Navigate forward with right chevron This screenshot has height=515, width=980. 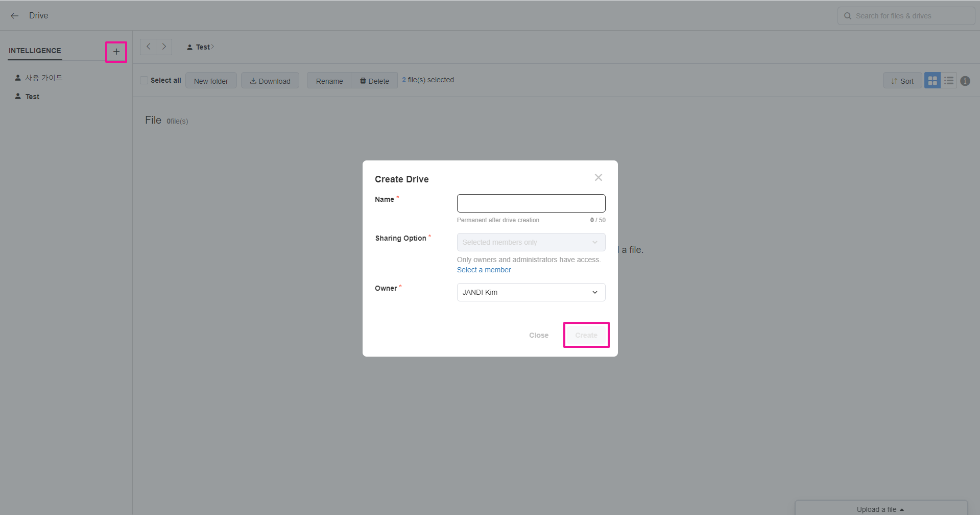(164, 46)
